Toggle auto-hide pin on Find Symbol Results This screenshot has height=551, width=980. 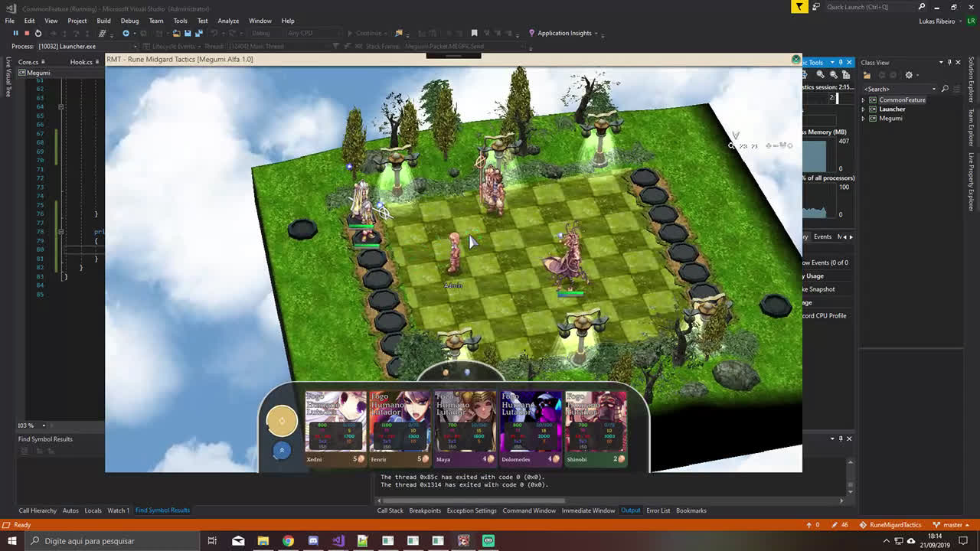click(x=841, y=439)
